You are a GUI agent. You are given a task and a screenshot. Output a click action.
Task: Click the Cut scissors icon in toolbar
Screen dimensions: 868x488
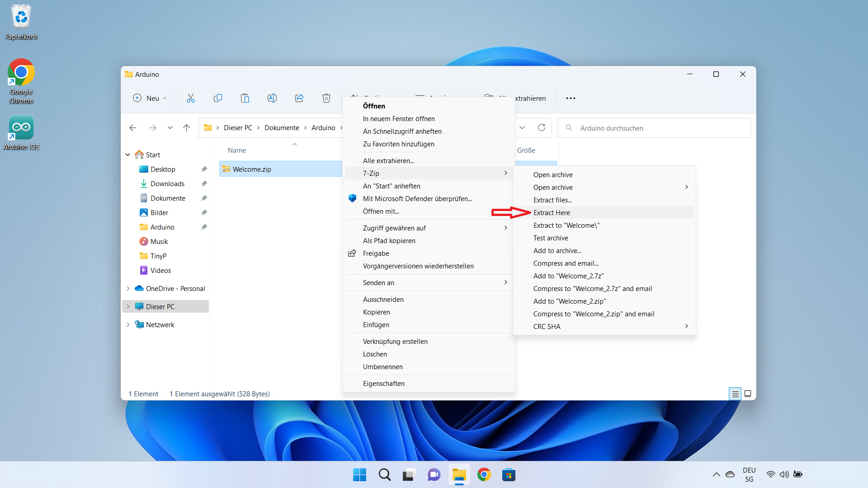point(190,98)
